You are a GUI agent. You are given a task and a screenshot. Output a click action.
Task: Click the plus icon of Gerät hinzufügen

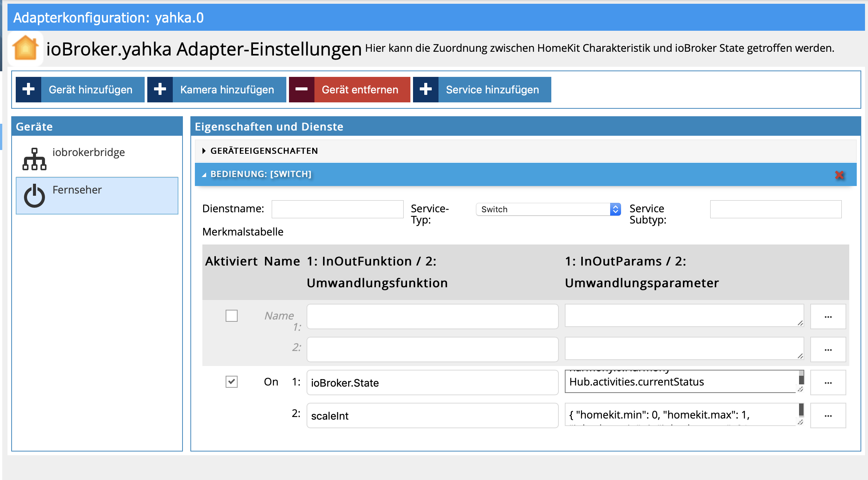pos(28,90)
